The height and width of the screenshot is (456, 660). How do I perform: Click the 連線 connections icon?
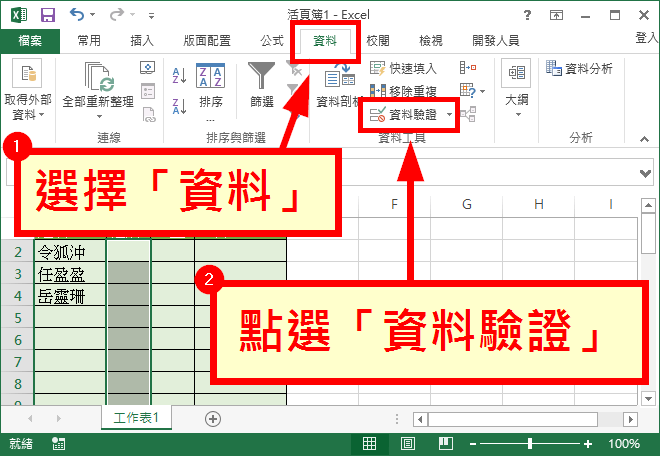point(147,67)
